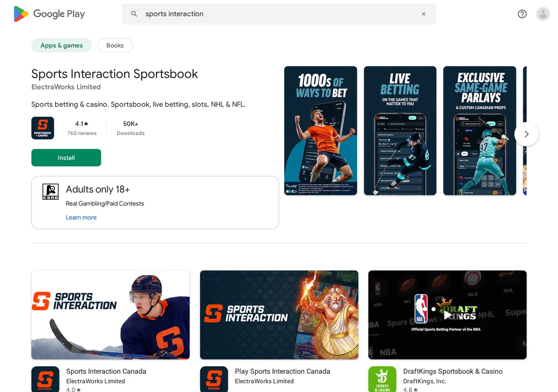Viewport: 558px width, 392px height.
Task: View the Live Betting screenshot
Action: (x=400, y=130)
